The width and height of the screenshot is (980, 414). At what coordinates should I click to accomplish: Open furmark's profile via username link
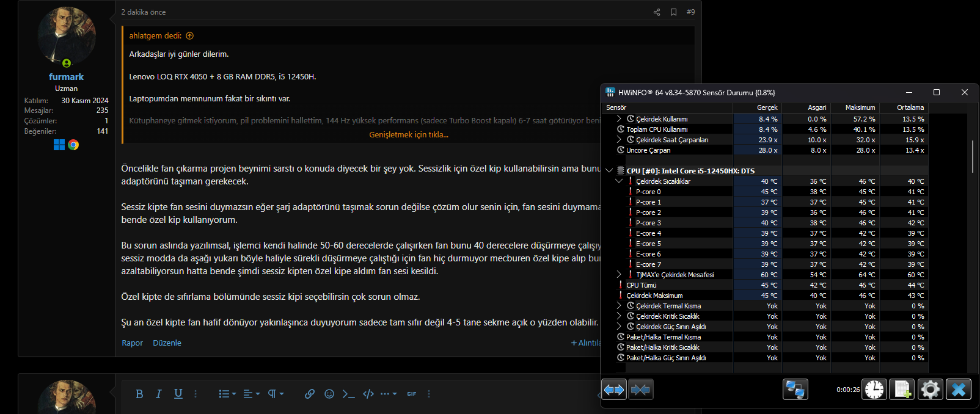[x=66, y=77]
